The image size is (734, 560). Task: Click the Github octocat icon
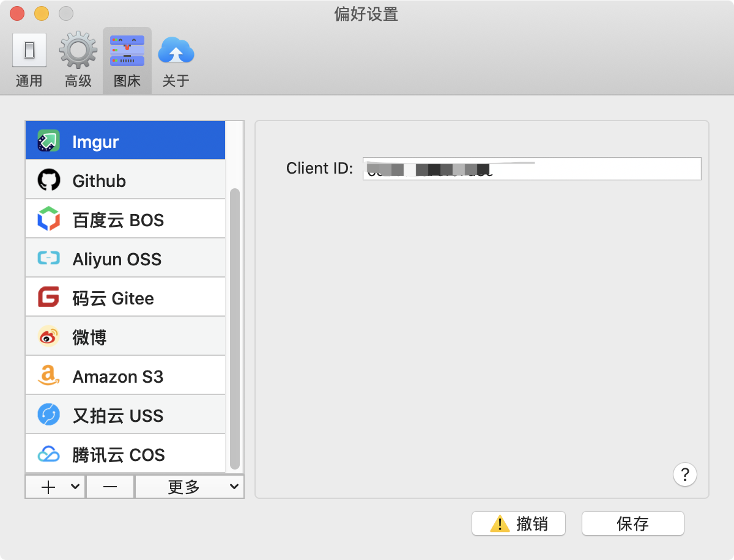pos(49,180)
